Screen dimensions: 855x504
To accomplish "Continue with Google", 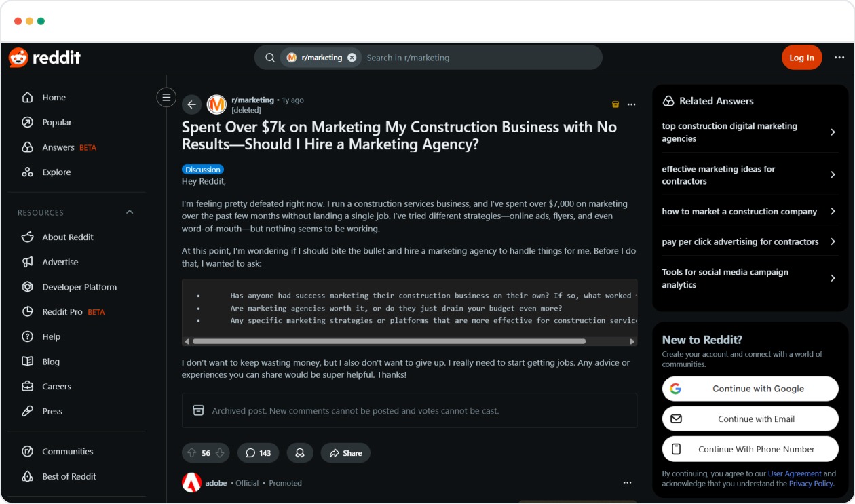I will (x=750, y=389).
